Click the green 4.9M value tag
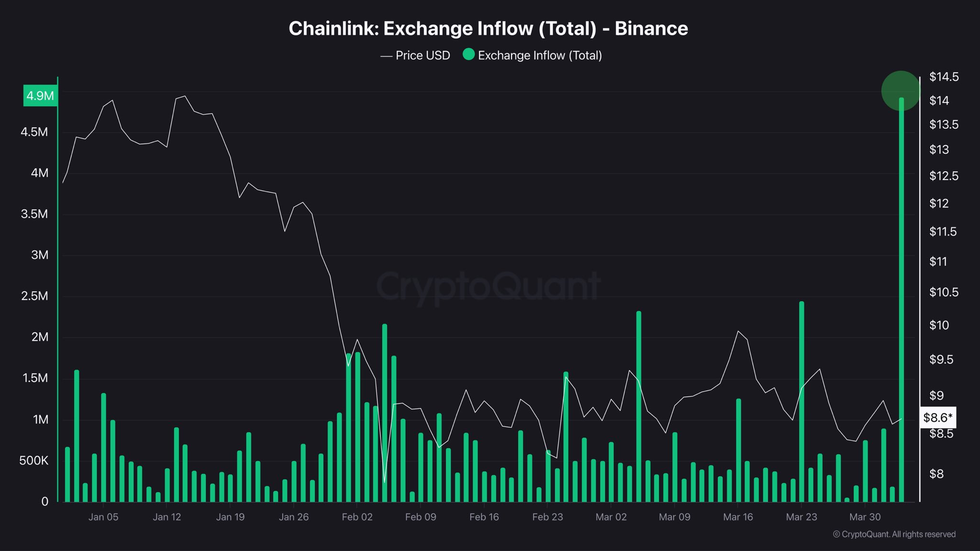The height and width of the screenshot is (551, 980). pos(40,96)
